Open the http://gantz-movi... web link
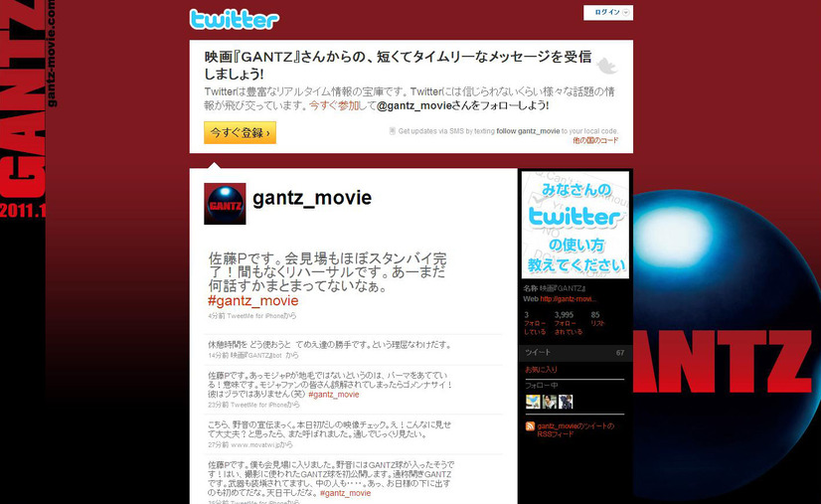Viewport: 821px width, 504px height. (569, 298)
